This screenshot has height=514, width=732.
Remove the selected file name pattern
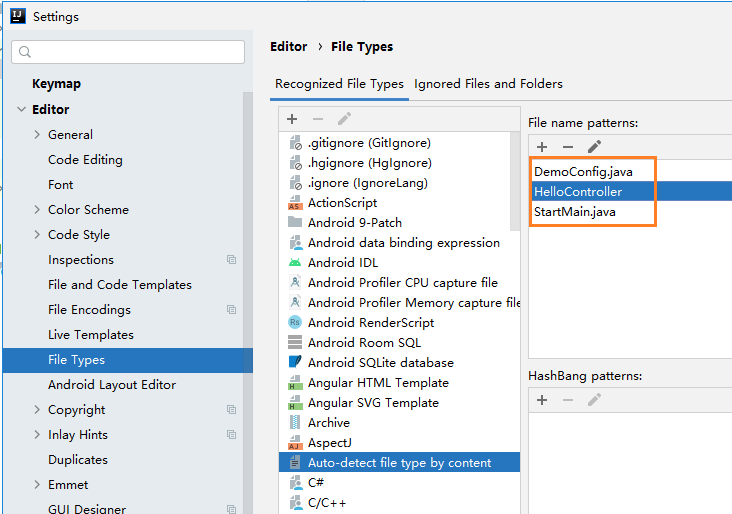click(568, 147)
